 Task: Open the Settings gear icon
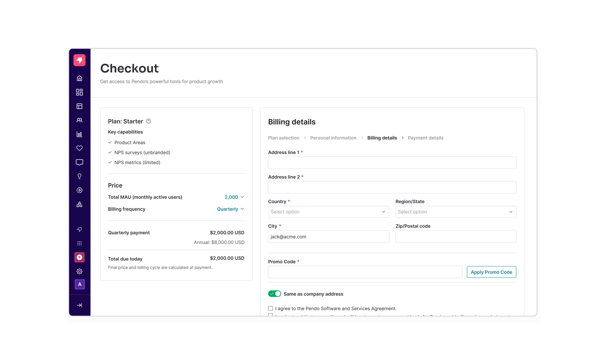79,271
